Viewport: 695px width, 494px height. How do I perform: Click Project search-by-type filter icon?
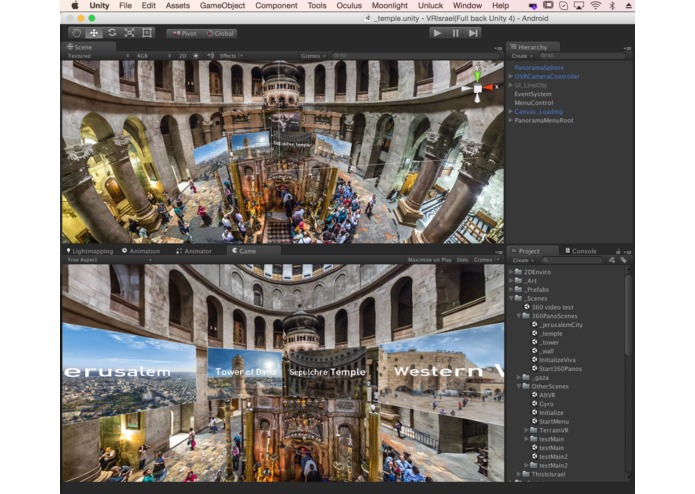pos(612,261)
